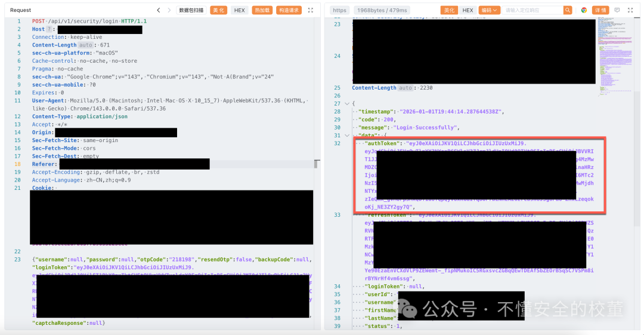Click the User-Agent Mozilla/5.0 line
Viewport: 644px width, 335px height.
(169, 105)
